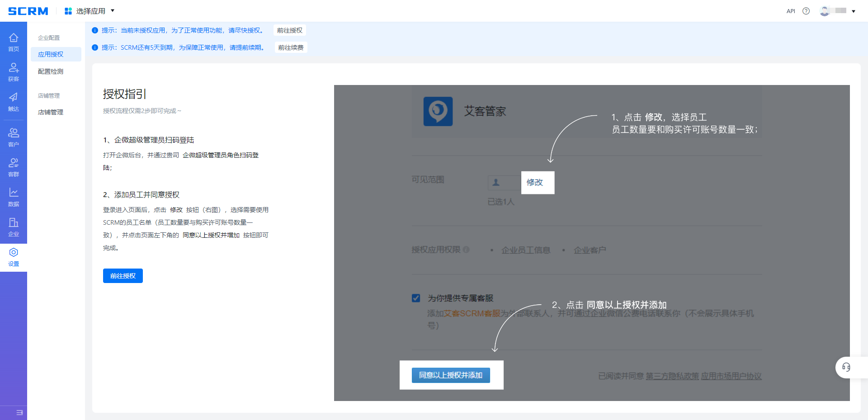Toggle the 为你提供专属客服 checkbox
The width and height of the screenshot is (868, 420).
click(416, 298)
